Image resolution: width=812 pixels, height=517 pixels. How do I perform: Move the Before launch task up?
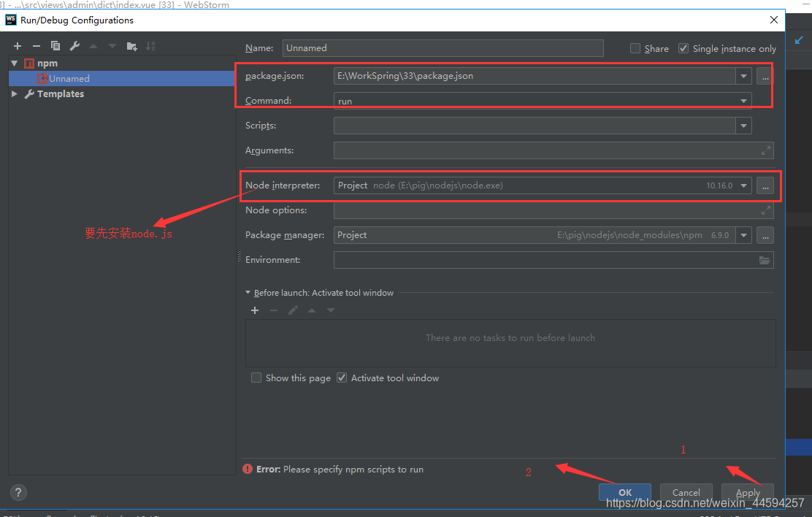(312, 310)
